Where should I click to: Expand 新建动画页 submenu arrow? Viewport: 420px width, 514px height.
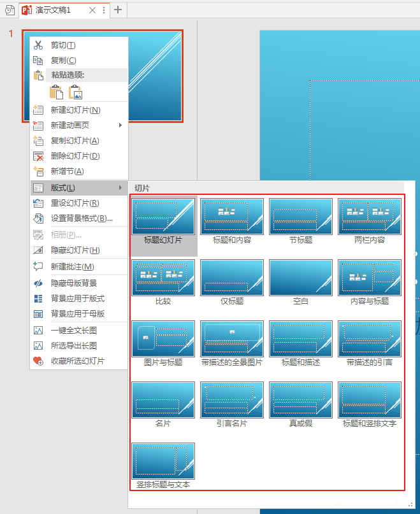120,125
